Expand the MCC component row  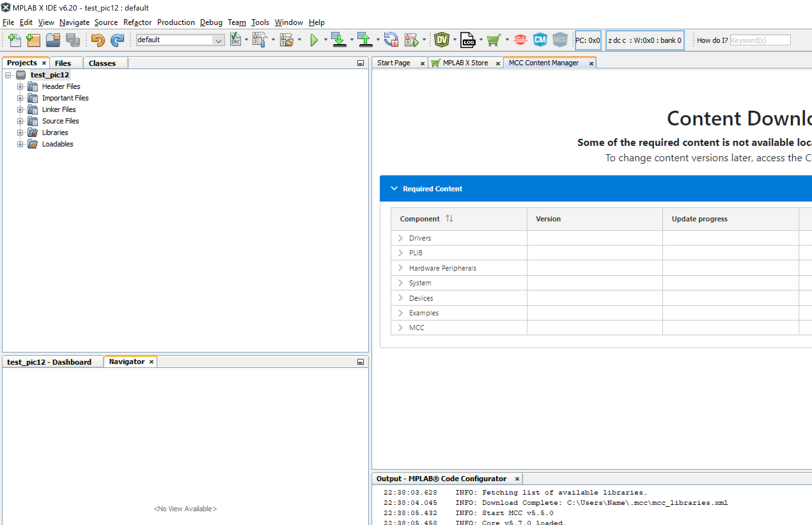(x=401, y=328)
